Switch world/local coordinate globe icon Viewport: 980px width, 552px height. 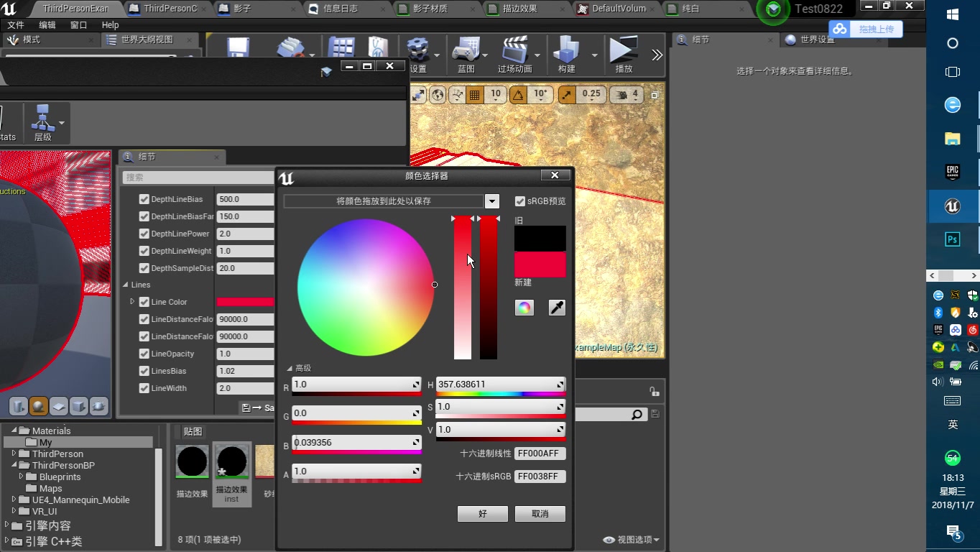[438, 94]
